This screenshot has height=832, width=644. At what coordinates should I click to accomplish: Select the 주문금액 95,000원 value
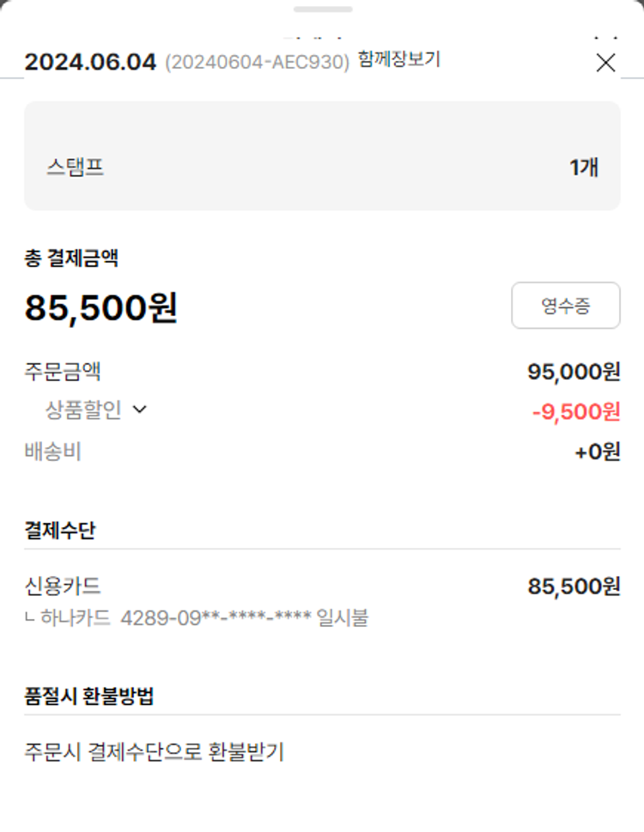coord(574,372)
